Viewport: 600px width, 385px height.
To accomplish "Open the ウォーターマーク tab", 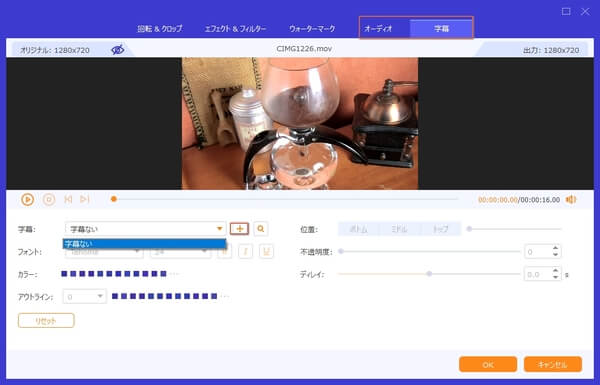I will click(x=312, y=29).
